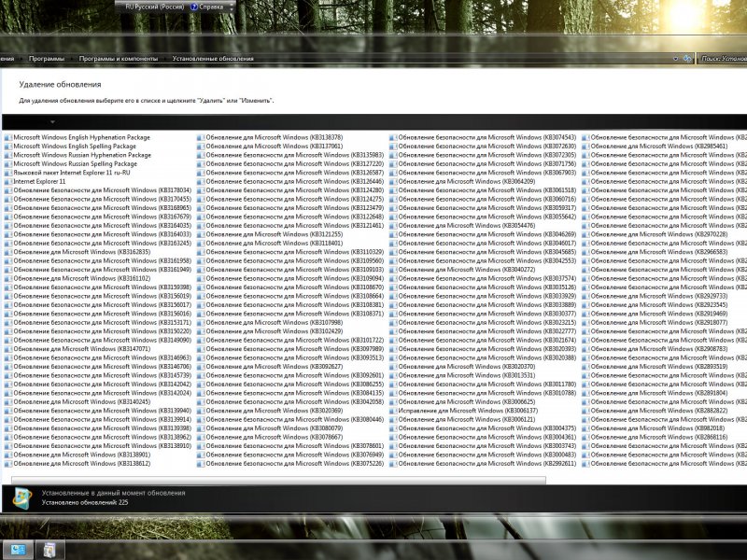Click the icon next to update KB2985461
747x560 pixels.
[x=585, y=147]
